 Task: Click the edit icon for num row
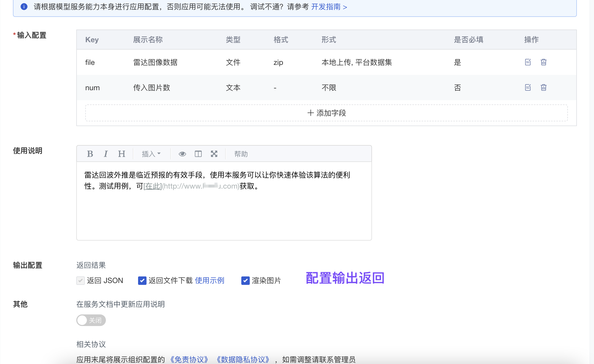click(x=528, y=88)
